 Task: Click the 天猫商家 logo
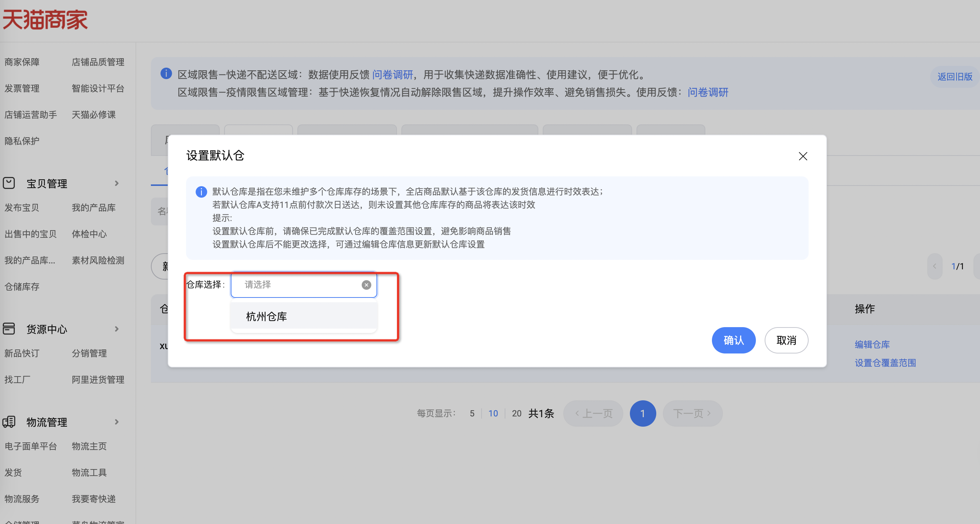tap(45, 19)
